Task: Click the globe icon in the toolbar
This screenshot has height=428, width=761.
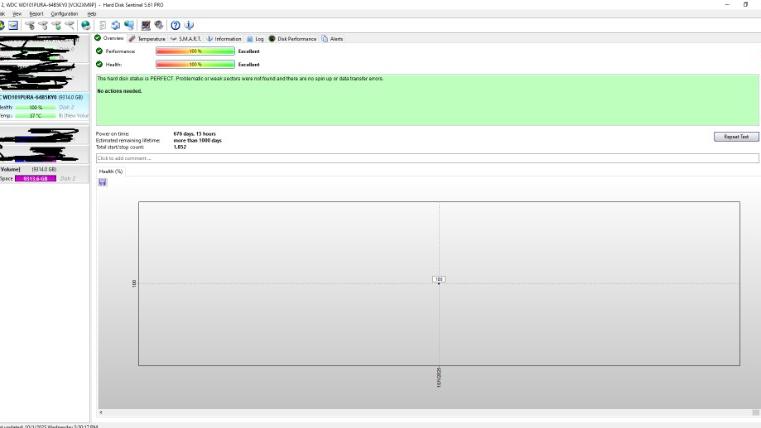Action: (x=87, y=25)
